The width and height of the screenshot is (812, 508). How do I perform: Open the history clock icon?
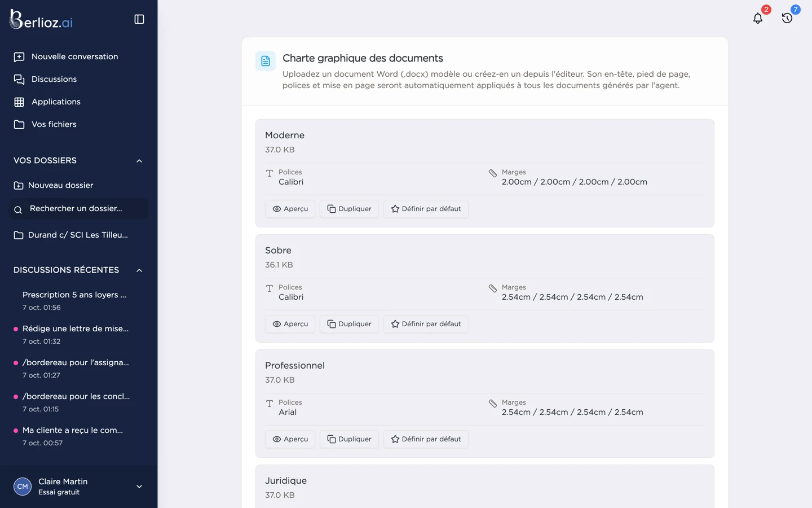787,18
